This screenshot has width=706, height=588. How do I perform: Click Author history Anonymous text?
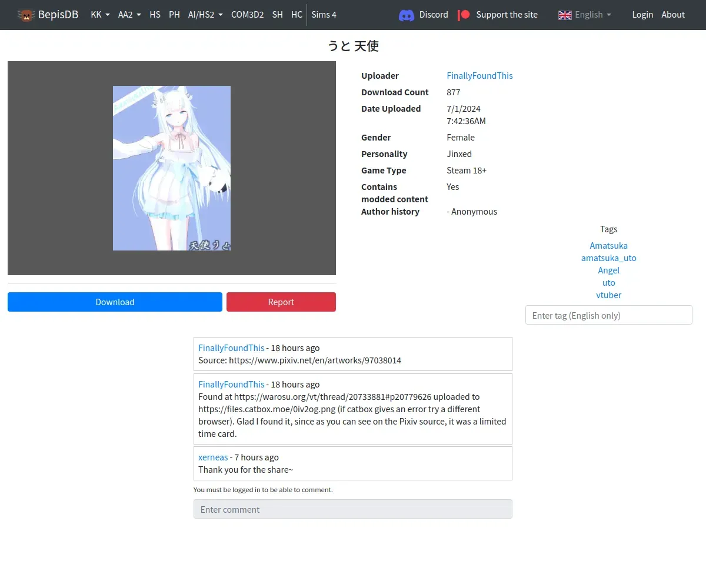click(x=472, y=212)
